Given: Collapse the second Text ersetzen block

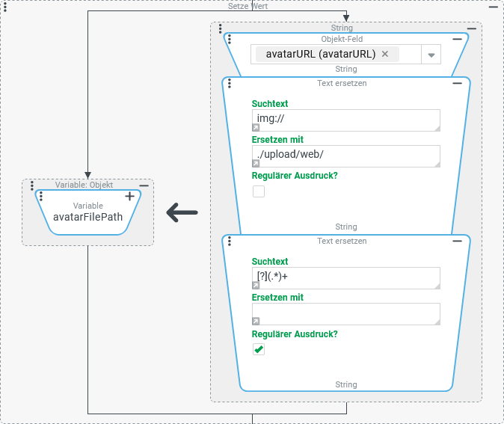Looking at the screenshot, I should [457, 241].
